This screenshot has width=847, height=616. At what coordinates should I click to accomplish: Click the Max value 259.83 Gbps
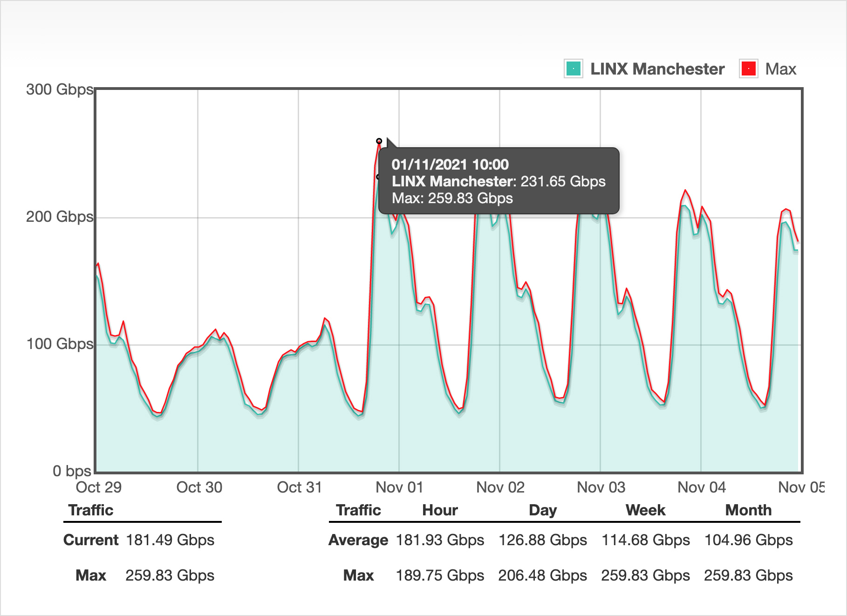click(170, 575)
